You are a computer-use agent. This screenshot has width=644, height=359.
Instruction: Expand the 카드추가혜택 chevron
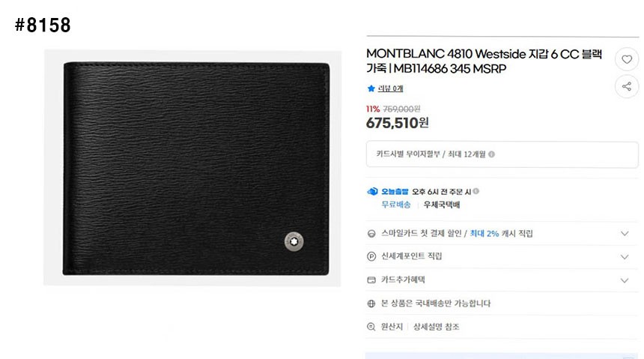tap(625, 280)
